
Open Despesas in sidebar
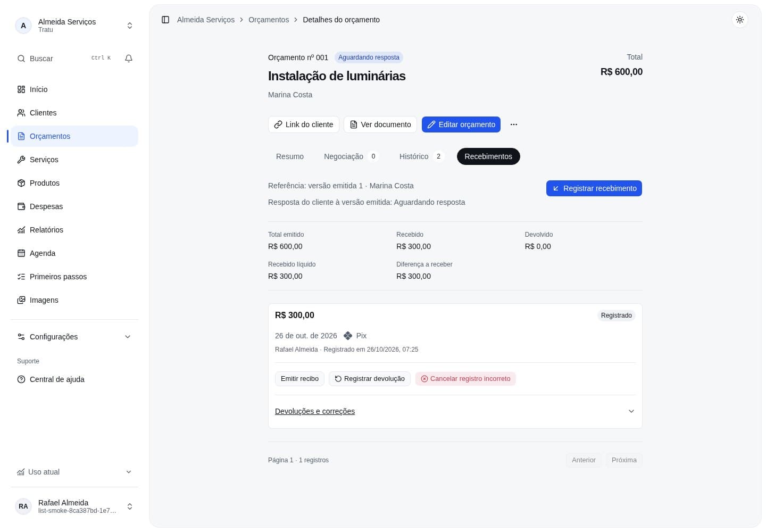click(74, 206)
